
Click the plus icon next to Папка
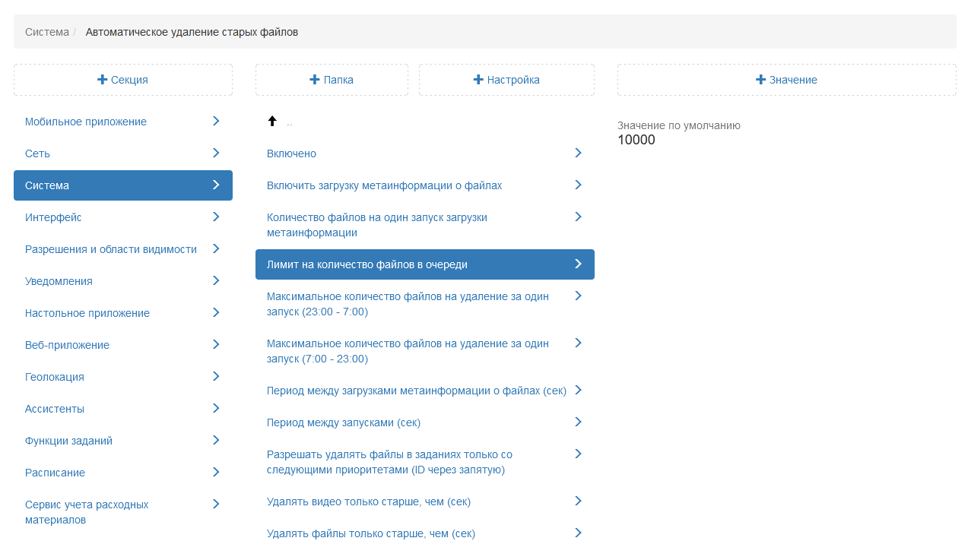[x=315, y=80]
